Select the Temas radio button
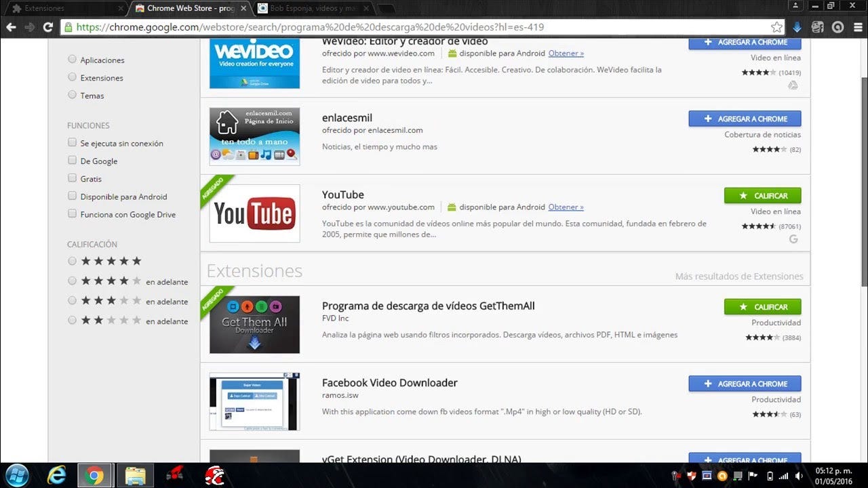868x488 pixels. tap(72, 95)
